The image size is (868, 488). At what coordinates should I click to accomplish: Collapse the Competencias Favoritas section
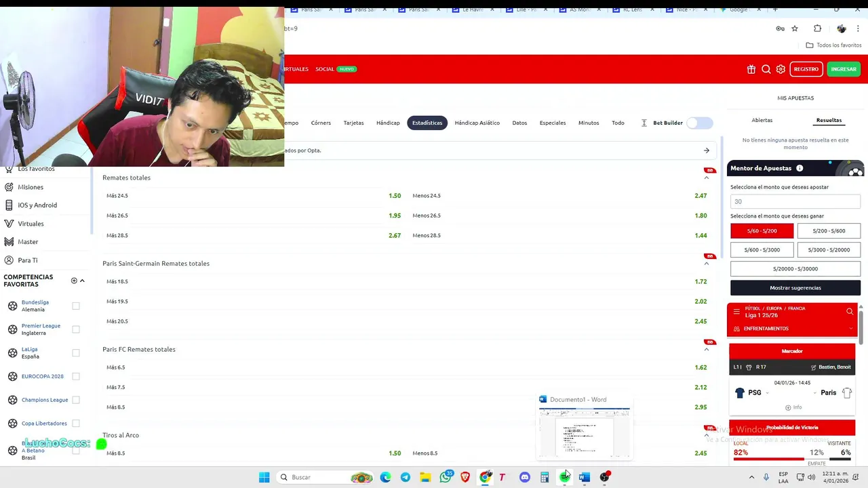click(82, 281)
